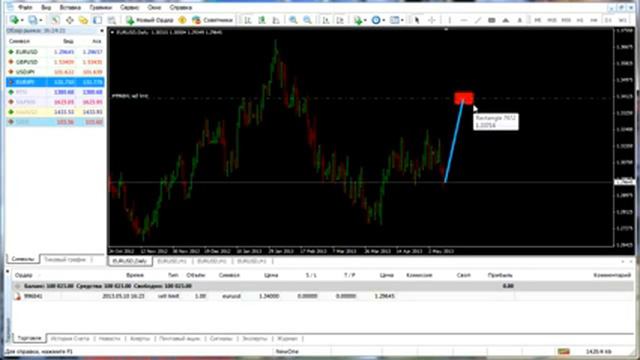Open the Файл menu
The width and height of the screenshot is (640, 360).
click(x=25, y=7)
